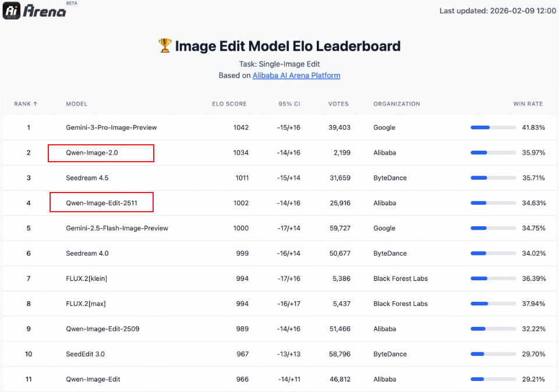Click the Qwen-Image-Edit-2511 model name
Viewport: 559px width, 392px height.
[101, 203]
